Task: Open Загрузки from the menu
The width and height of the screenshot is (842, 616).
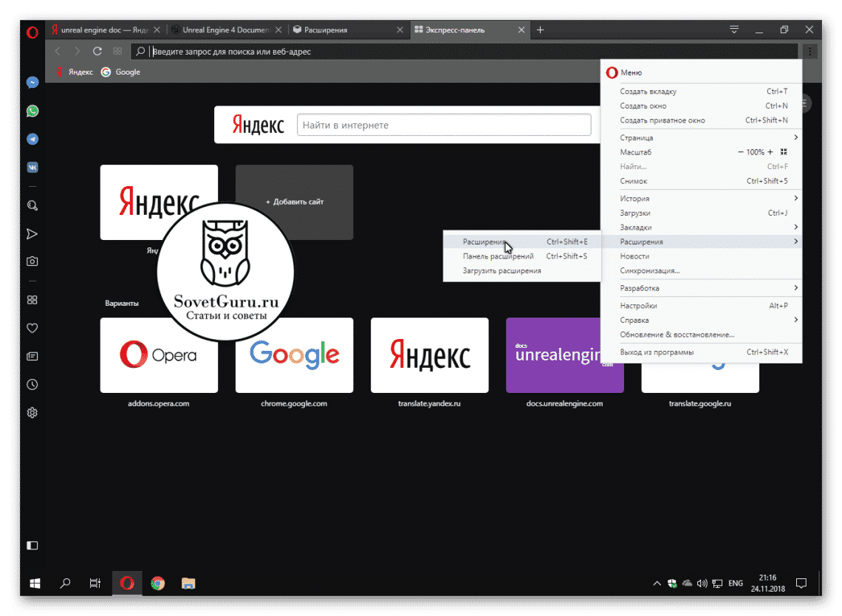Action: point(702,213)
